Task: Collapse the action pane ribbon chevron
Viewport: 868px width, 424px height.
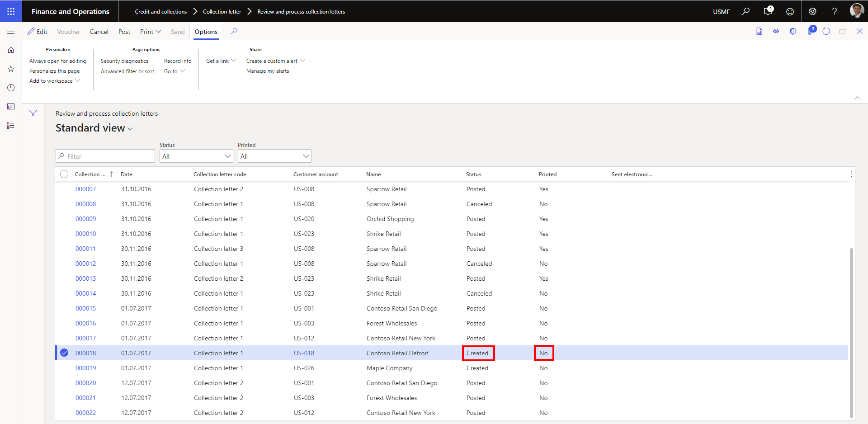Action: pos(857,98)
